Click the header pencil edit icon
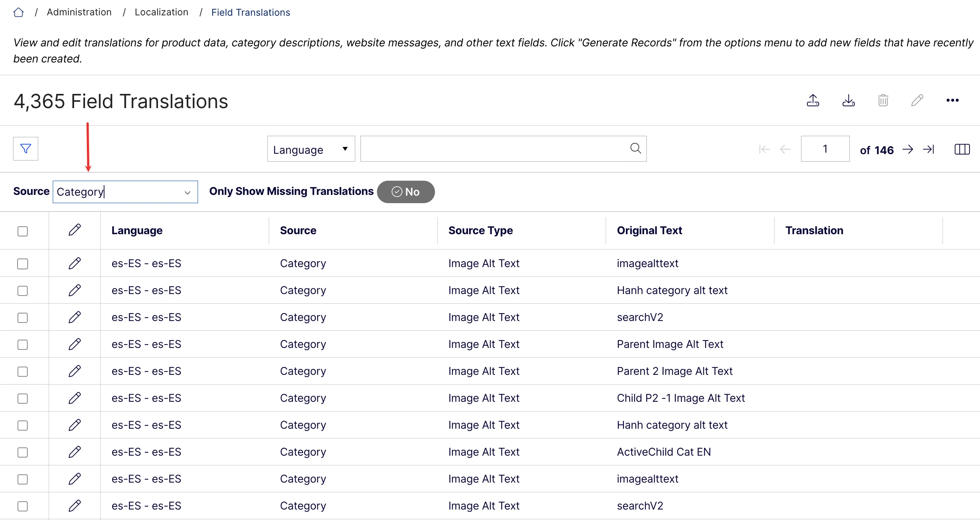Viewport: 980px width, 520px height. 917,101
